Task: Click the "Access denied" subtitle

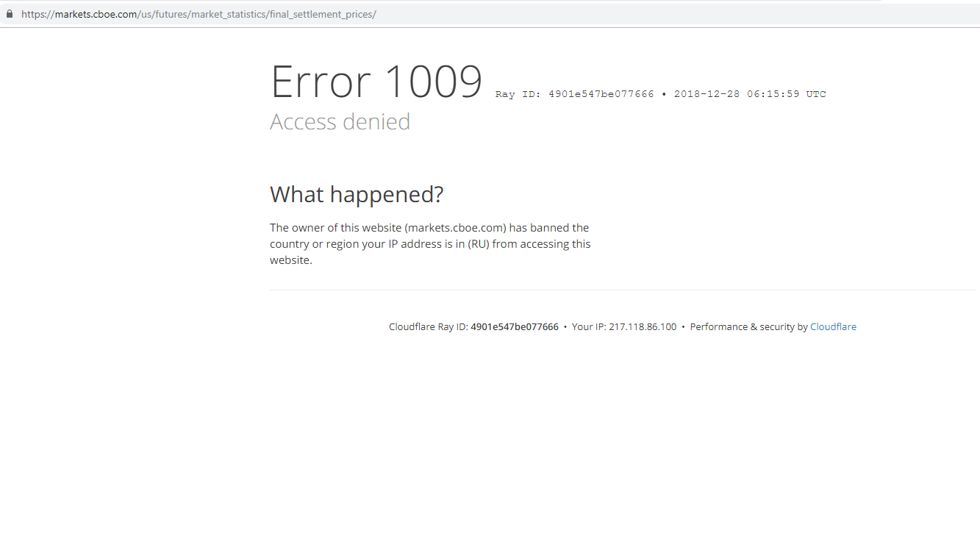Action: pos(340,121)
